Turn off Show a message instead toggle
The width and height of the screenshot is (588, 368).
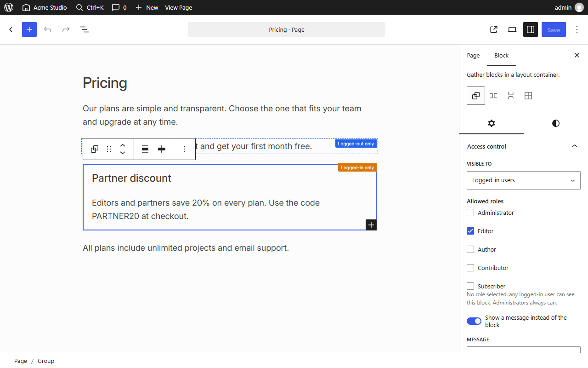pyautogui.click(x=474, y=321)
